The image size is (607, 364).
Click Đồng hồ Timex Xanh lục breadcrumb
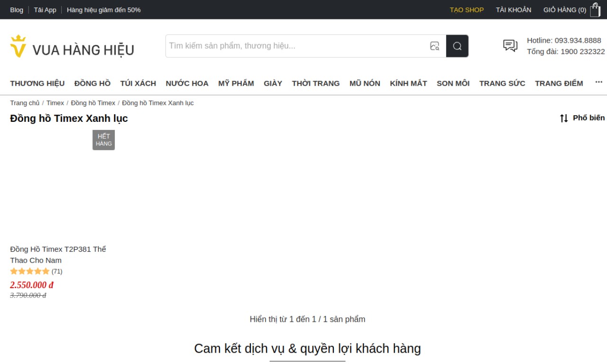pos(158,103)
